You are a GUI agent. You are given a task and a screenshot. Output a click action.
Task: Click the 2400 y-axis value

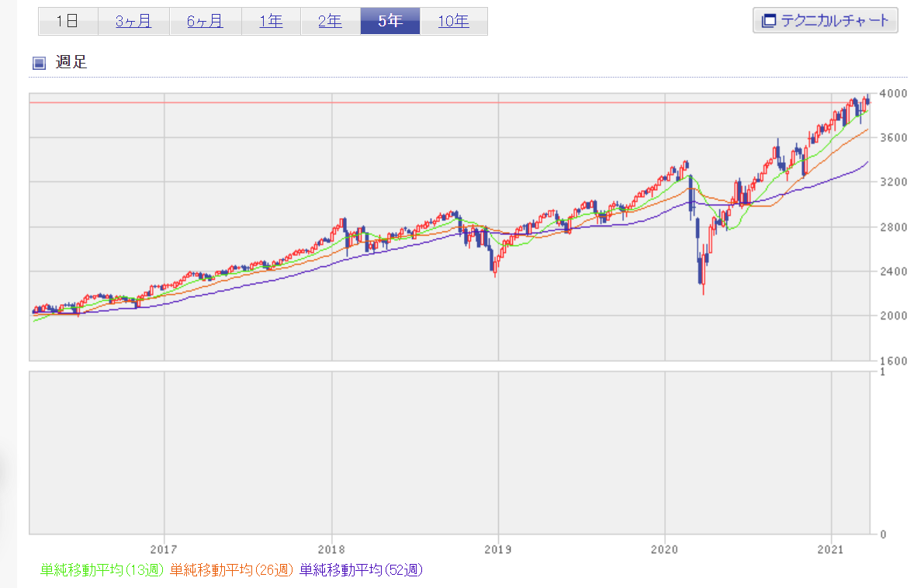point(893,272)
